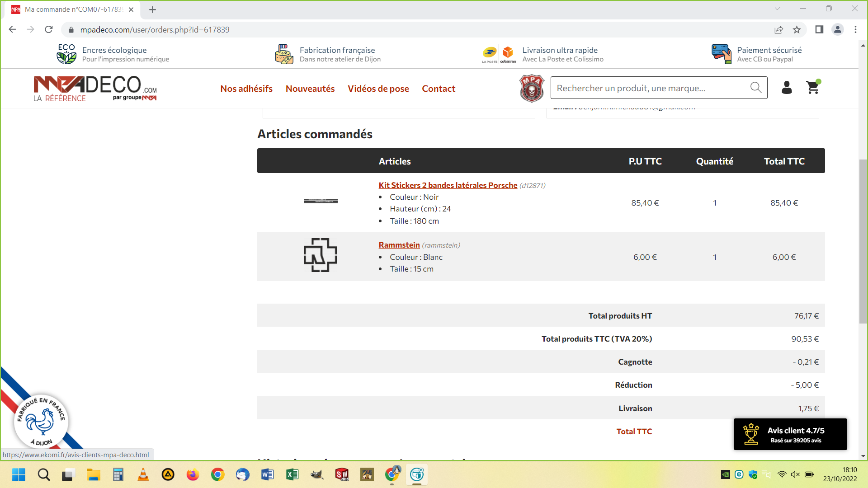The image size is (868, 488).
Task: Focus the product search field
Action: point(651,88)
